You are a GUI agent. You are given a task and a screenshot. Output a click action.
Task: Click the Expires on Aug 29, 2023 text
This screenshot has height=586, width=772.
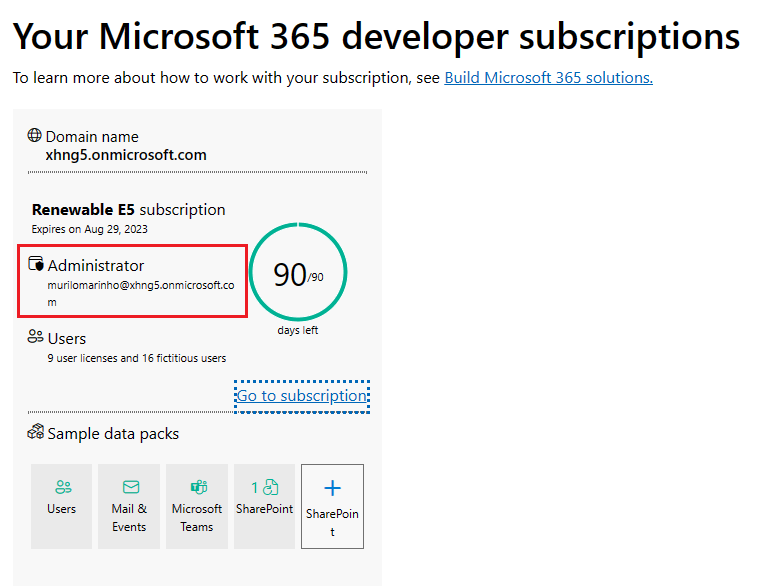(90, 229)
